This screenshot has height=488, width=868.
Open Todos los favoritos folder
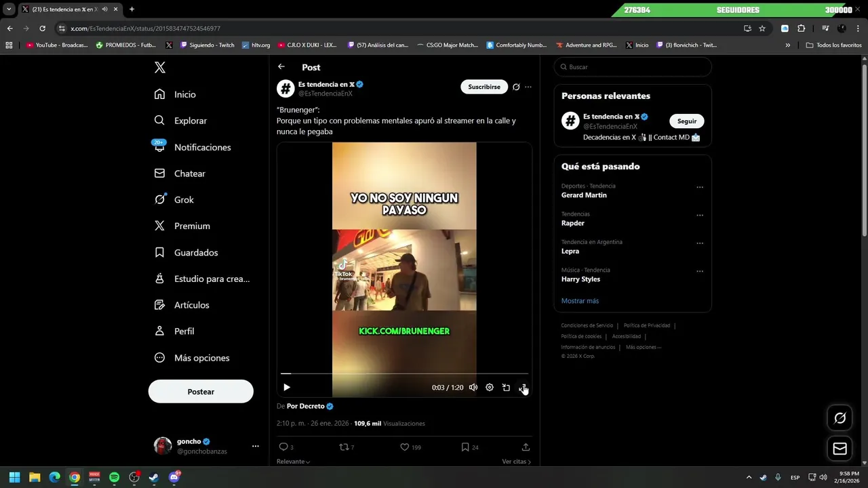coord(834,45)
